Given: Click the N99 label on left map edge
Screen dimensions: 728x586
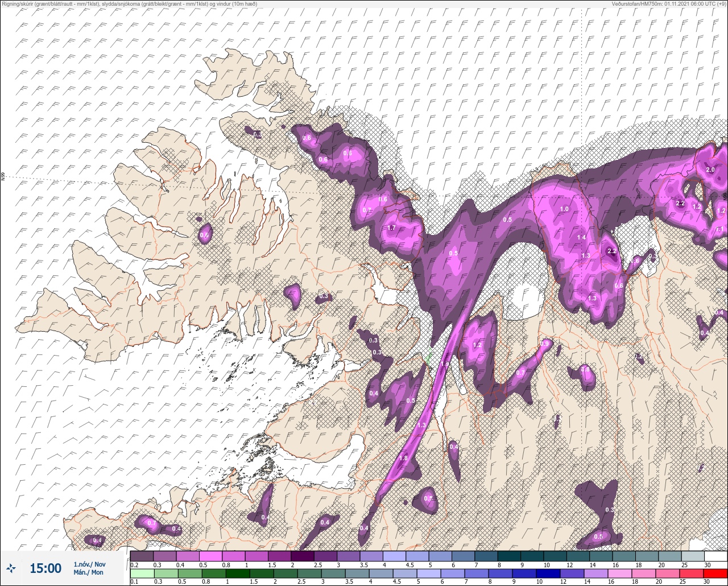Looking at the screenshot, I should click(x=3, y=177).
